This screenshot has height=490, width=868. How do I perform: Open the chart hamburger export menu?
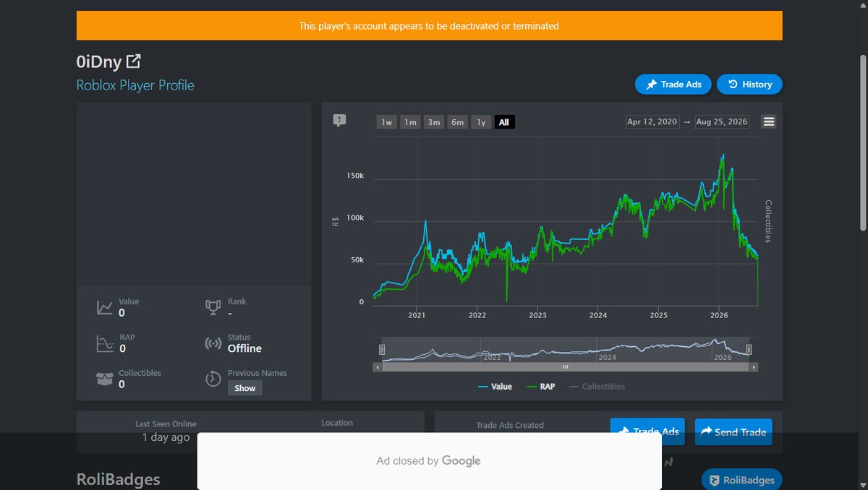[x=769, y=122]
